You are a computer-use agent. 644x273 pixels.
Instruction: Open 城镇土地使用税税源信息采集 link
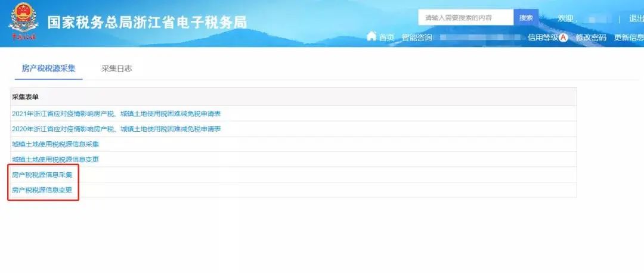click(55, 144)
